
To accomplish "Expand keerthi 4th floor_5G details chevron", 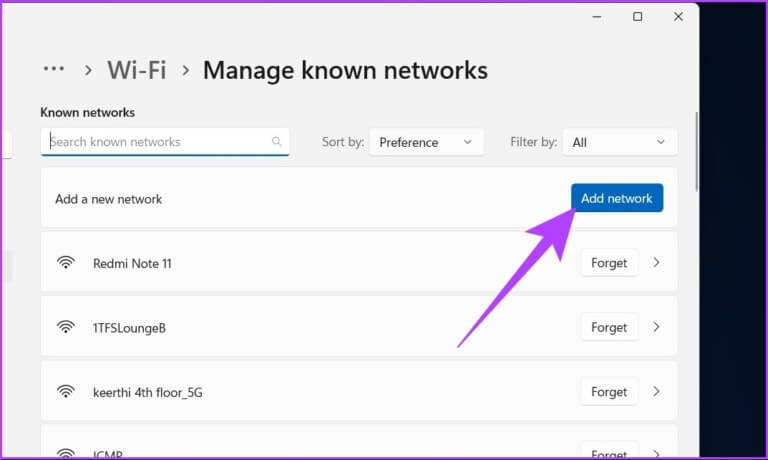I will [656, 391].
